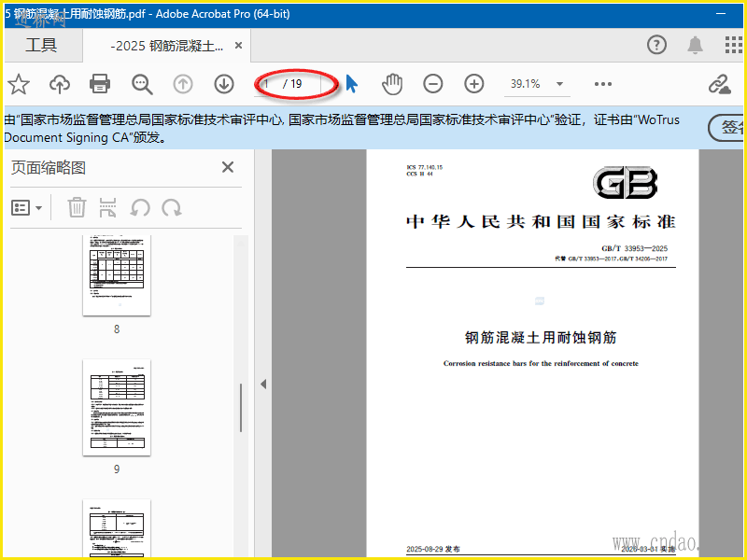Click the standard number GB/T 33953—2025
This screenshot has width=747, height=560.
click(634, 248)
